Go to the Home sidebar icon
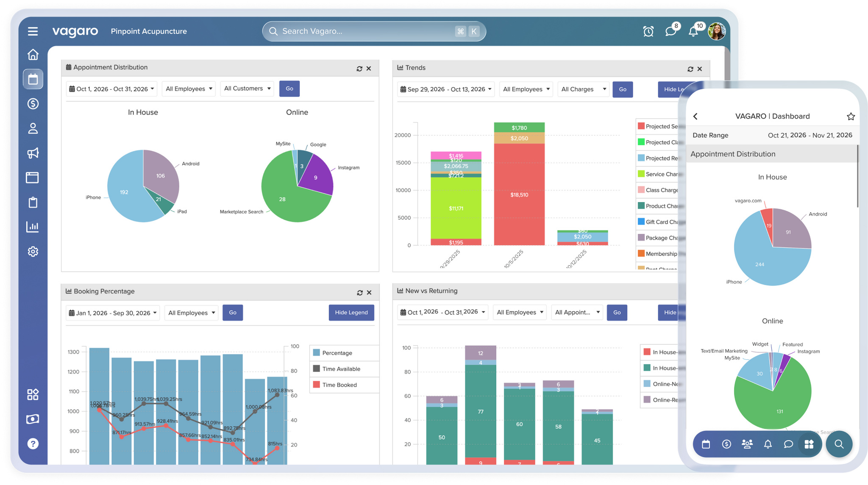 click(33, 55)
